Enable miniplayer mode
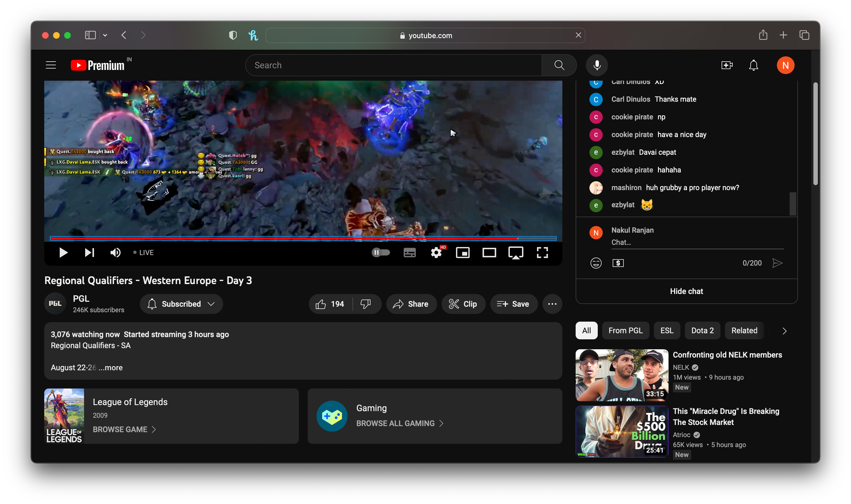Image resolution: width=851 pixels, height=504 pixels. click(462, 252)
